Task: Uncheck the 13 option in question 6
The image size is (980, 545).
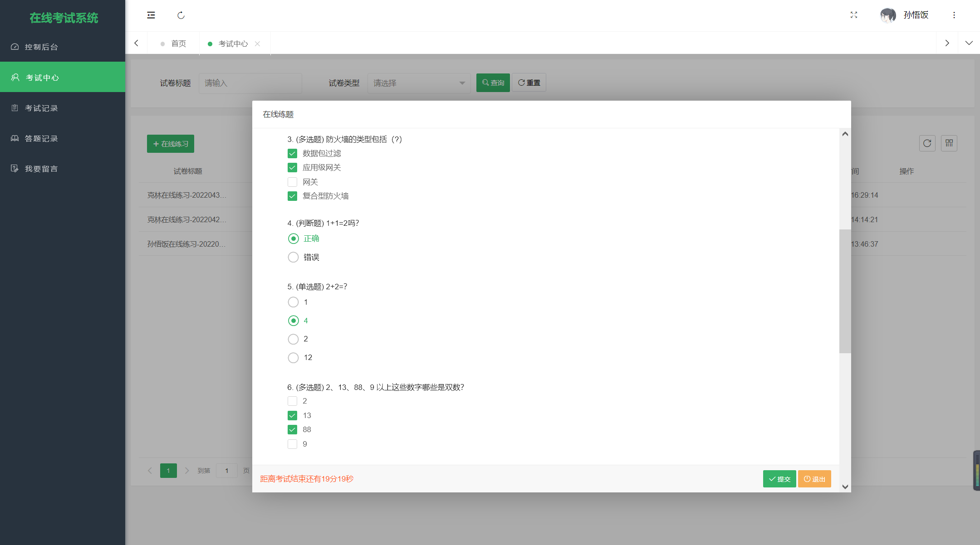Action: point(292,415)
